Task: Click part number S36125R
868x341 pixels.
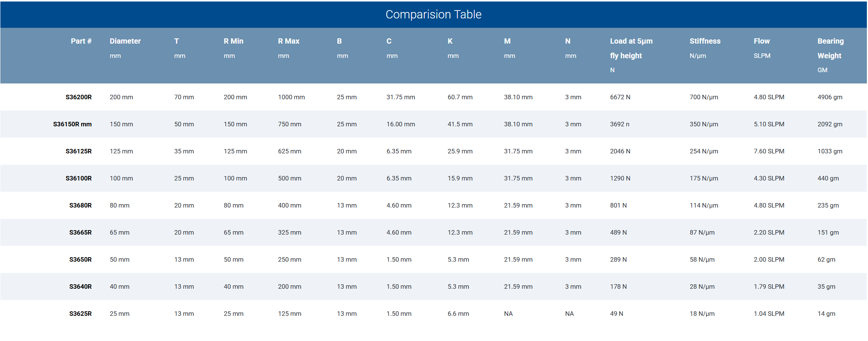Action: pos(79,151)
